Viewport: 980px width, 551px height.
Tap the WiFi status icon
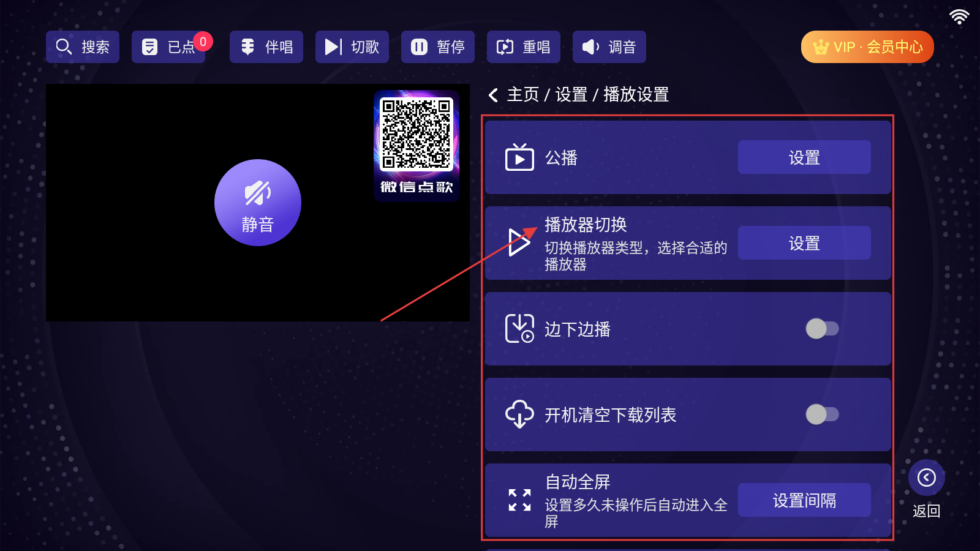pos(959,17)
